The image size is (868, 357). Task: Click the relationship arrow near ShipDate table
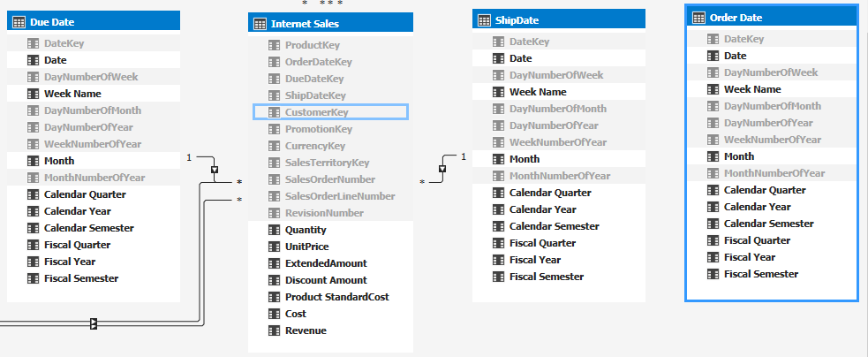point(442,166)
